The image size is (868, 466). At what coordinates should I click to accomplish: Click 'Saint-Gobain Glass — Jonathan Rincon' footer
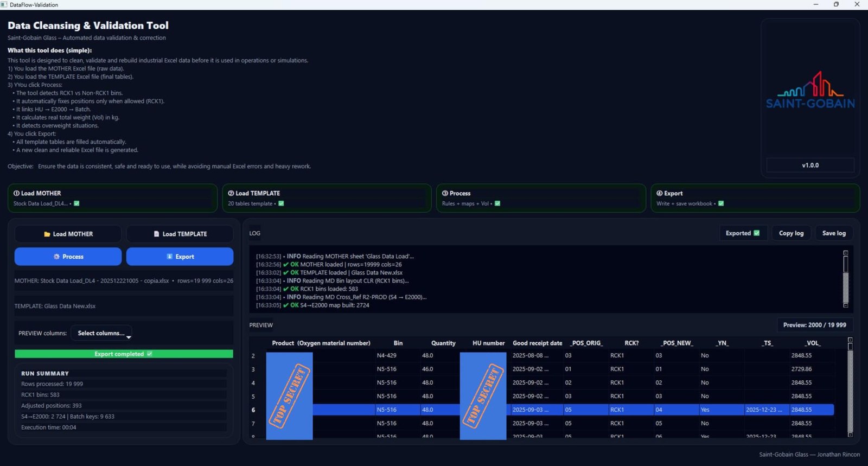pyautogui.click(x=809, y=455)
